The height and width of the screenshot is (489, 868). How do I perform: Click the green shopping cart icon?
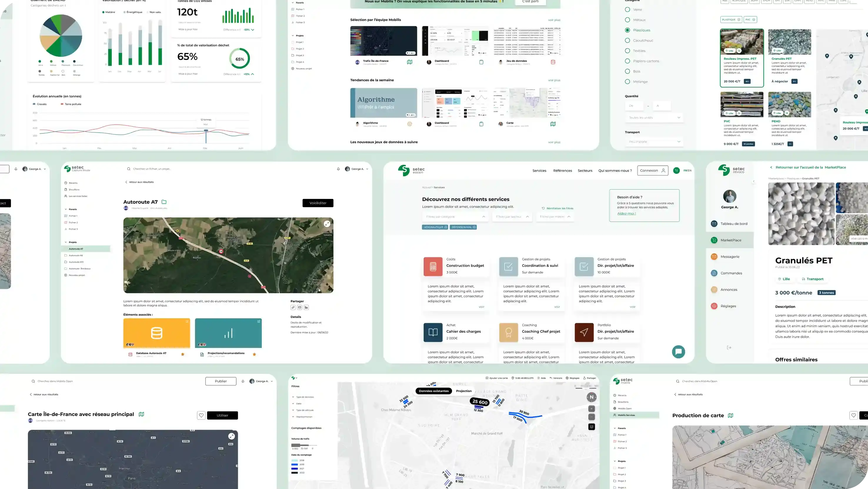click(676, 170)
